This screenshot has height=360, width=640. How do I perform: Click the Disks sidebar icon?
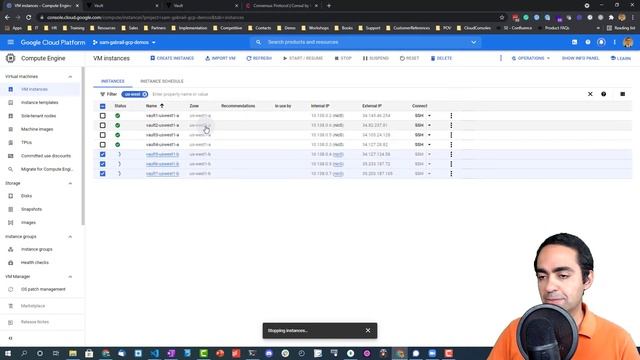[x=11, y=196]
